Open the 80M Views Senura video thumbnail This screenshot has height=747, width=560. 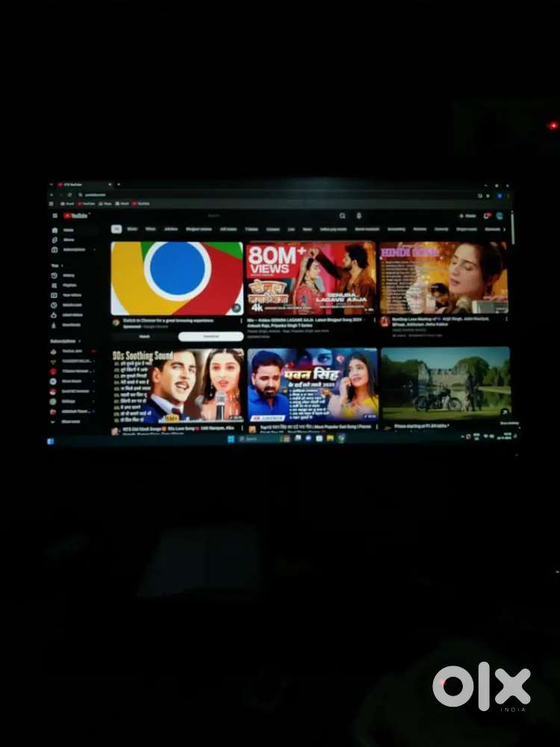coord(311,277)
